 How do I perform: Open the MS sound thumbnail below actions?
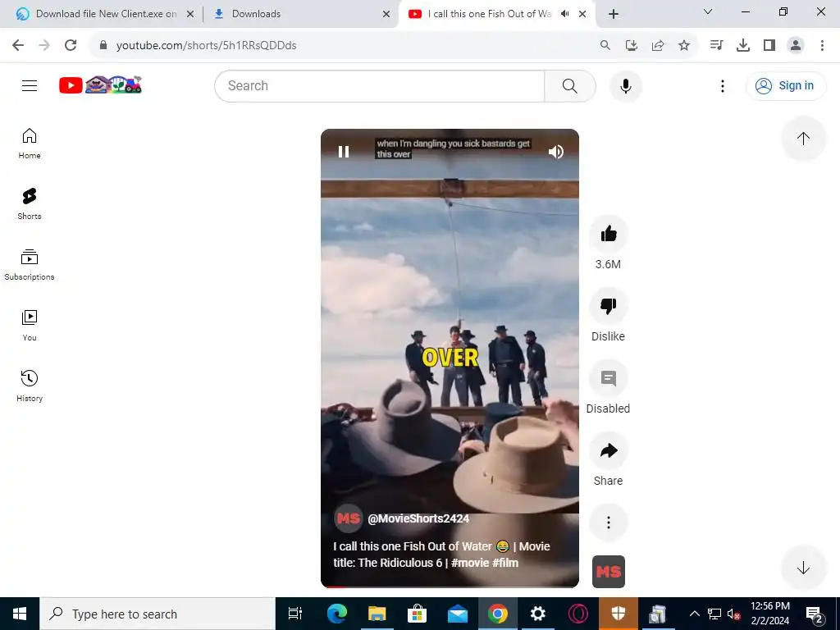608,572
